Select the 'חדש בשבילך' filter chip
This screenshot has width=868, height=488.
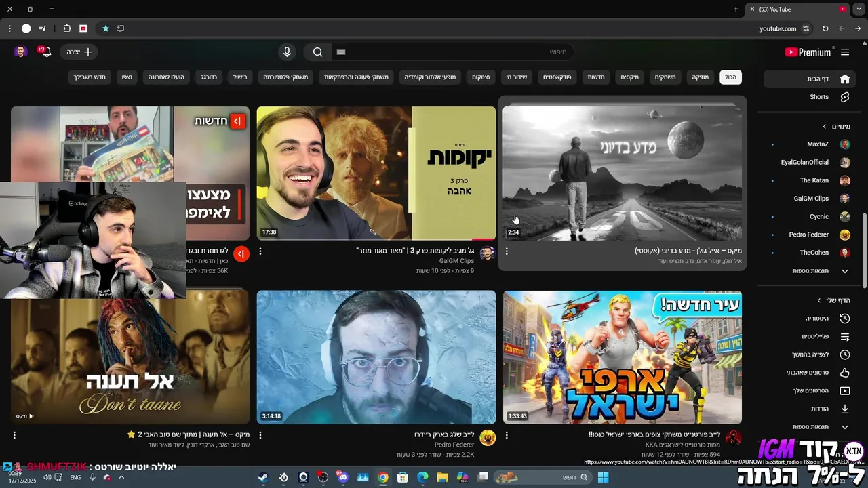pyautogui.click(x=90, y=77)
